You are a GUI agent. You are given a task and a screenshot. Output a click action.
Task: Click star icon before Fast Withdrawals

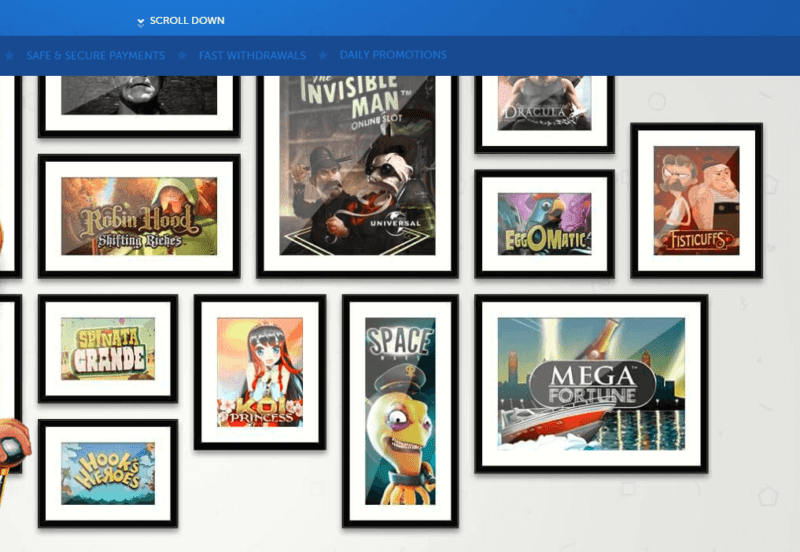coord(182,56)
